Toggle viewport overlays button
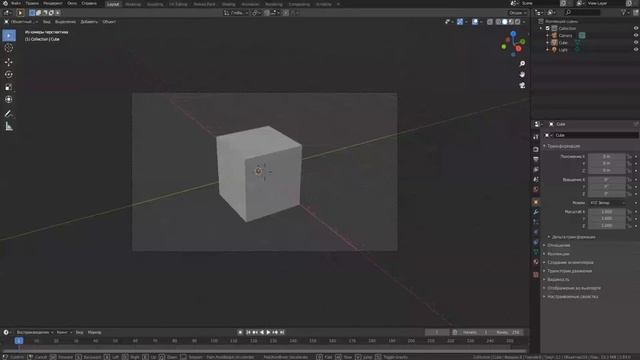Screen dimensions: 640x360 (x=475, y=22)
